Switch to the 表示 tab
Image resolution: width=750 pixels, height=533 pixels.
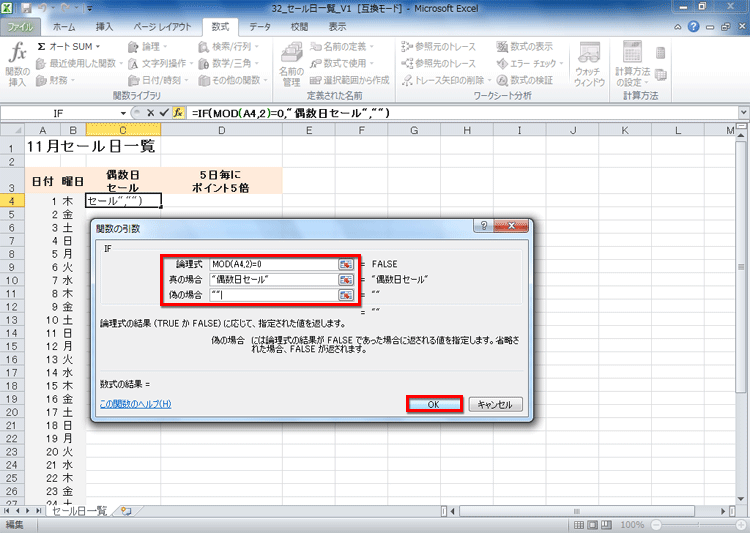click(x=337, y=27)
